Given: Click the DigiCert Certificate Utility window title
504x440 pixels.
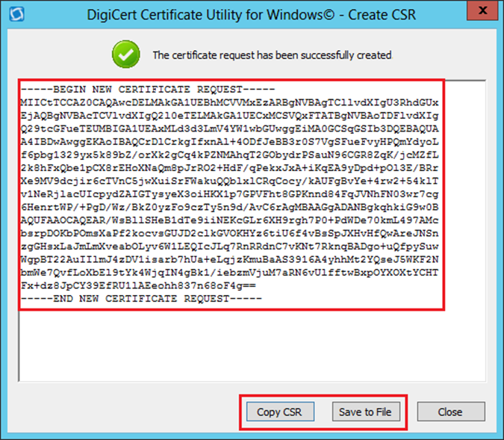Looking at the screenshot, I should coord(252,15).
